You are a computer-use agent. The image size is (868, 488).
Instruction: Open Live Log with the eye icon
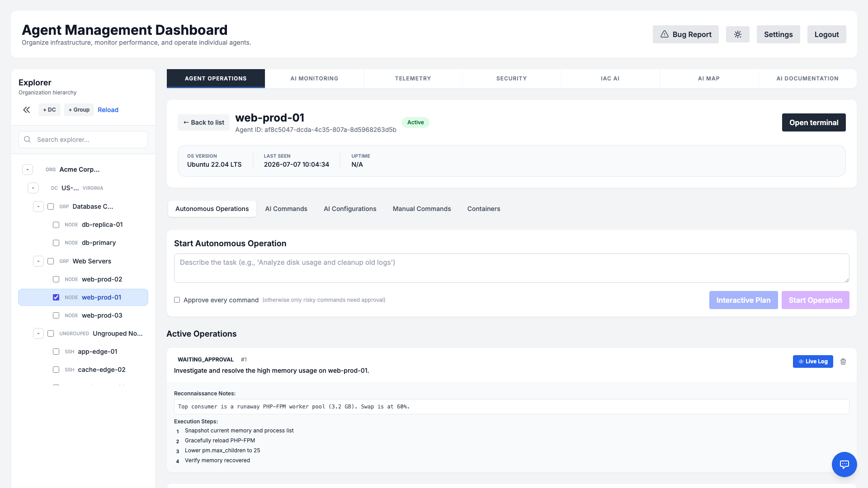(x=812, y=361)
